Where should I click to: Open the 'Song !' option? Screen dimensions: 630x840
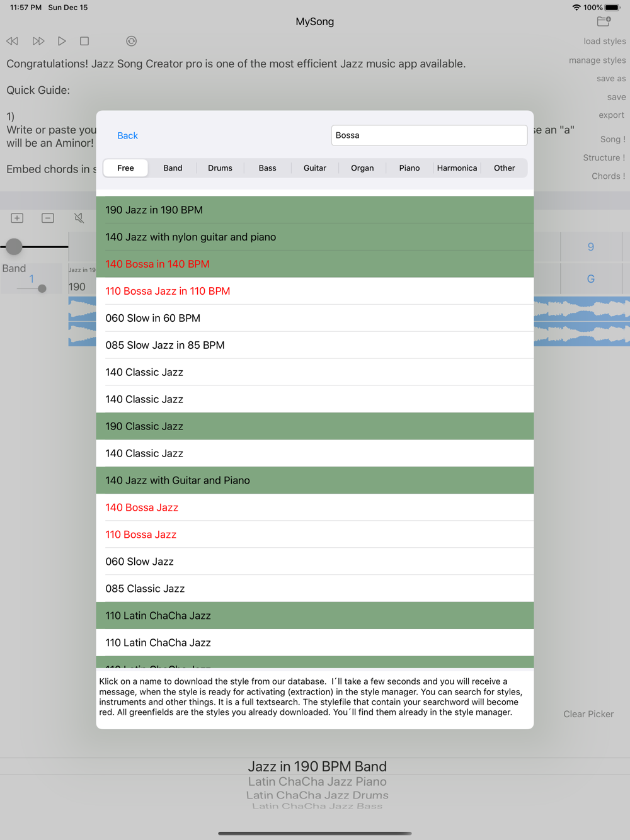tap(612, 139)
